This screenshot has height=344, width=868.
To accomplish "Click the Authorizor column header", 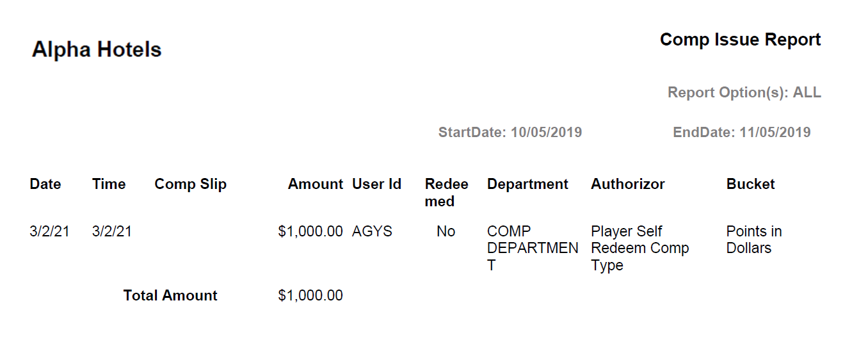I will tap(627, 184).
